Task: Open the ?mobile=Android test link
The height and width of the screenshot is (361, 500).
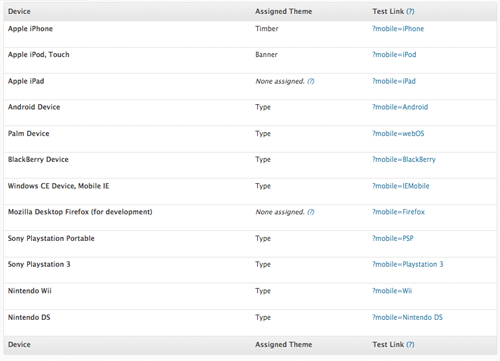Action: (x=400, y=107)
